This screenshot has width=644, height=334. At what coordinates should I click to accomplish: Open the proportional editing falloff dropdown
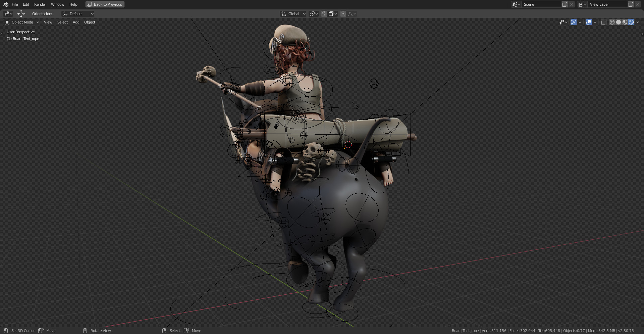(352, 14)
